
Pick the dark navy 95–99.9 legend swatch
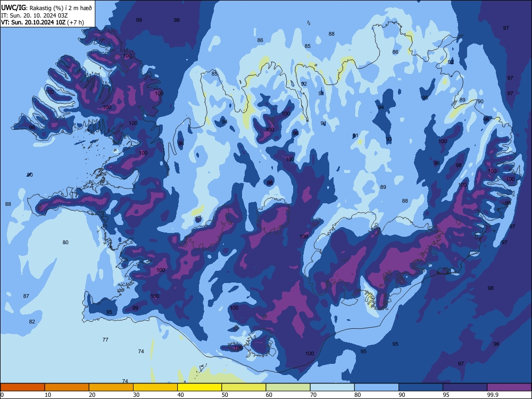point(465,387)
